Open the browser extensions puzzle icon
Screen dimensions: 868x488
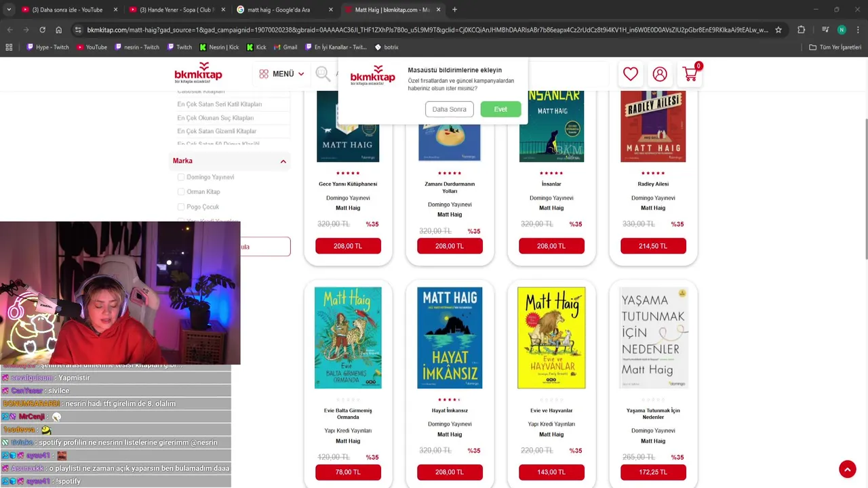coord(802,30)
